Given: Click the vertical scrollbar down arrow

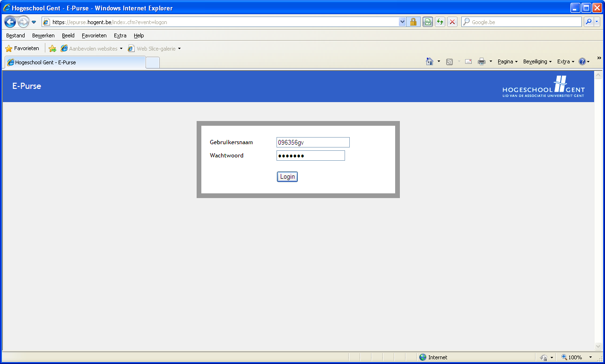Looking at the screenshot, I should [598, 347].
